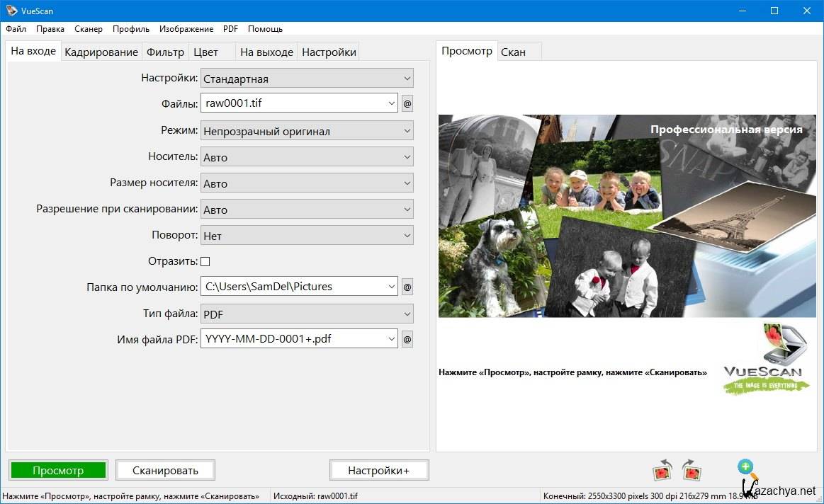Rotate the image left with the counterclockwise icon
The height and width of the screenshot is (504, 824).
(x=662, y=470)
